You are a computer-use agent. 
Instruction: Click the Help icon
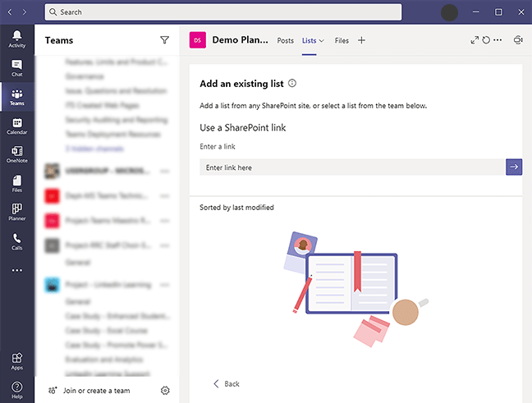16,389
